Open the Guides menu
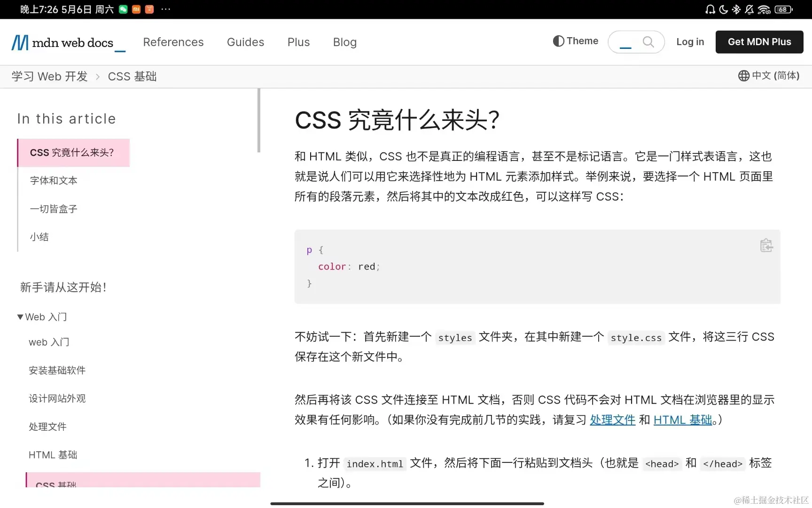Viewport: 812px width, 508px height. click(x=245, y=42)
